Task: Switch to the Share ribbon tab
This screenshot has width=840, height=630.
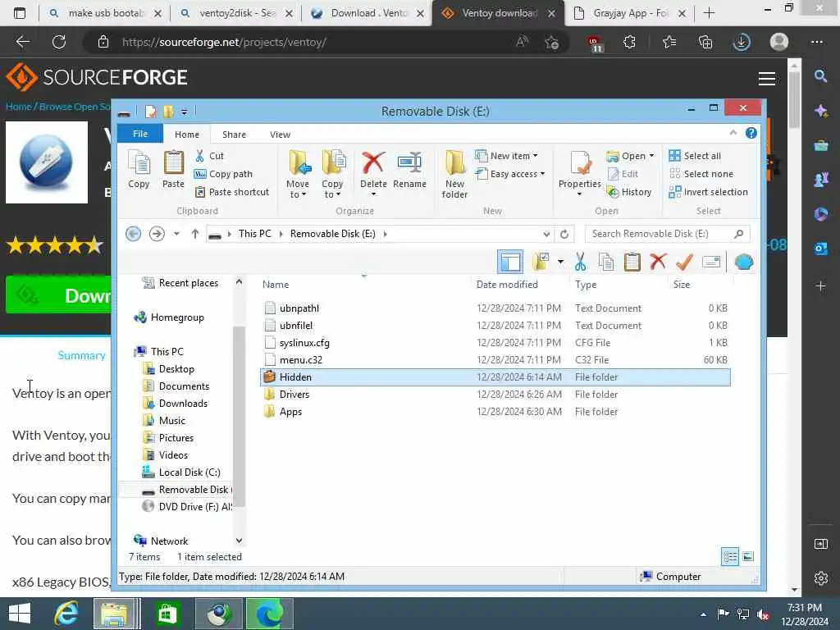Action: (x=234, y=135)
